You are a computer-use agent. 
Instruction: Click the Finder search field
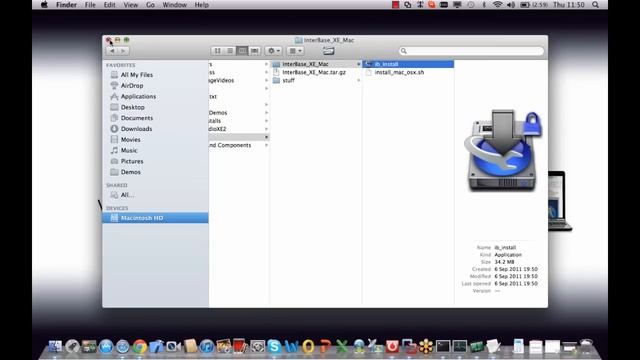point(471,51)
